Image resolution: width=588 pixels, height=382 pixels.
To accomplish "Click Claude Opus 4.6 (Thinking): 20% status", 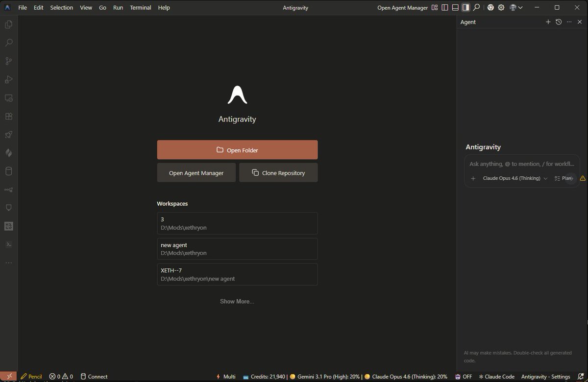I will tap(406, 377).
